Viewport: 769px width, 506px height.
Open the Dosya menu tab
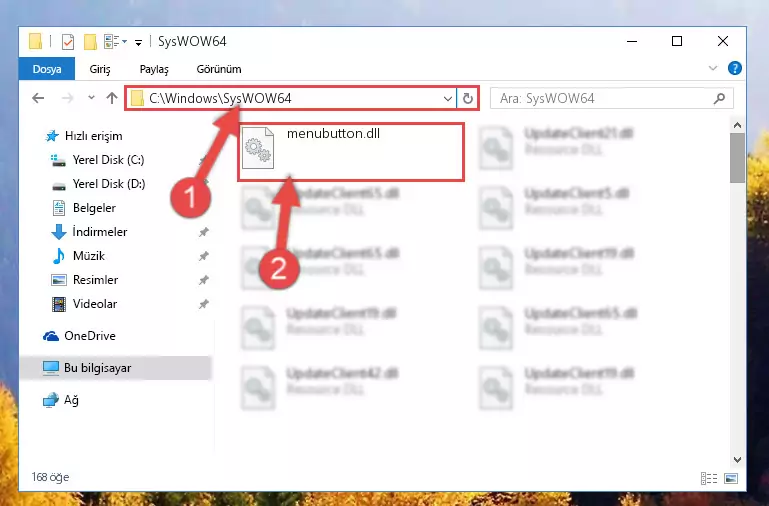tap(47, 69)
